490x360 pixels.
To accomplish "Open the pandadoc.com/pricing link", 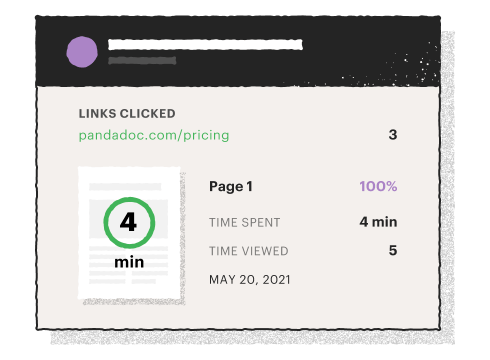I will [154, 135].
